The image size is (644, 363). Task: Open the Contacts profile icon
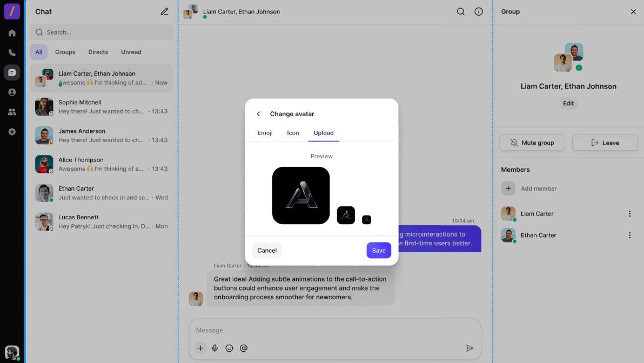[x=12, y=92]
